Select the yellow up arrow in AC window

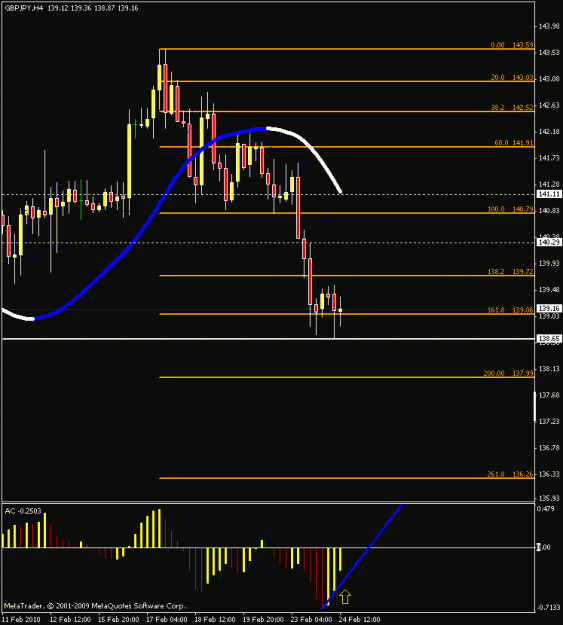click(345, 597)
